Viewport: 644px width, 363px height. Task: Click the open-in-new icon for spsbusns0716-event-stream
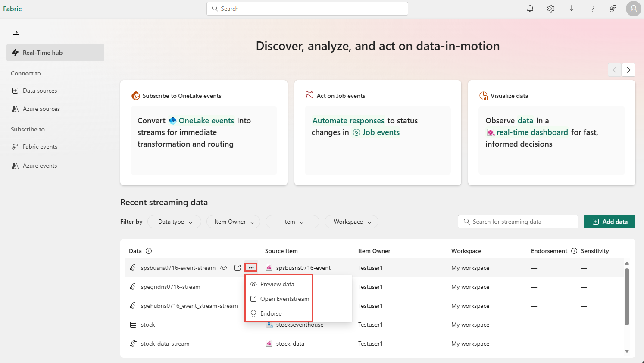(x=238, y=268)
